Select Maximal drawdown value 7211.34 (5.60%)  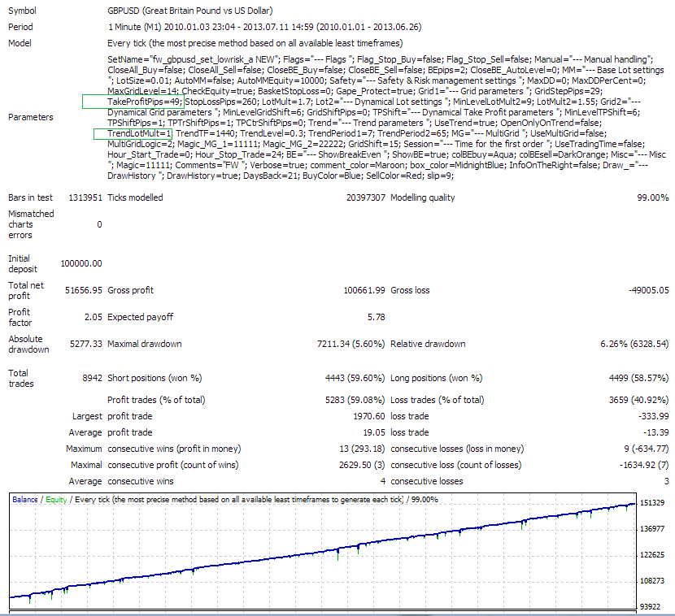(x=351, y=344)
